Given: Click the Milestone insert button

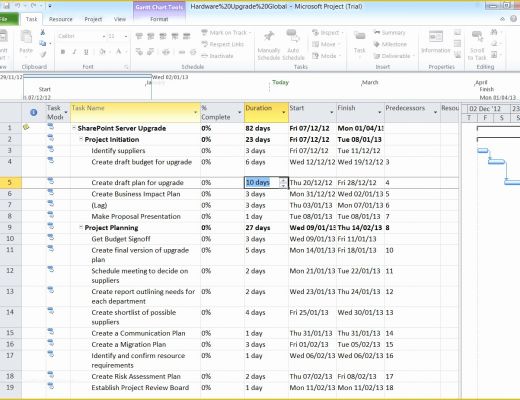Looking at the screenshot, I should [390, 44].
